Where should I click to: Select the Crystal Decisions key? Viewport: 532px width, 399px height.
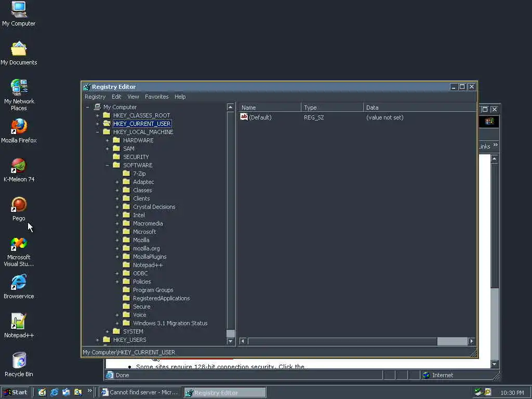[154, 207]
